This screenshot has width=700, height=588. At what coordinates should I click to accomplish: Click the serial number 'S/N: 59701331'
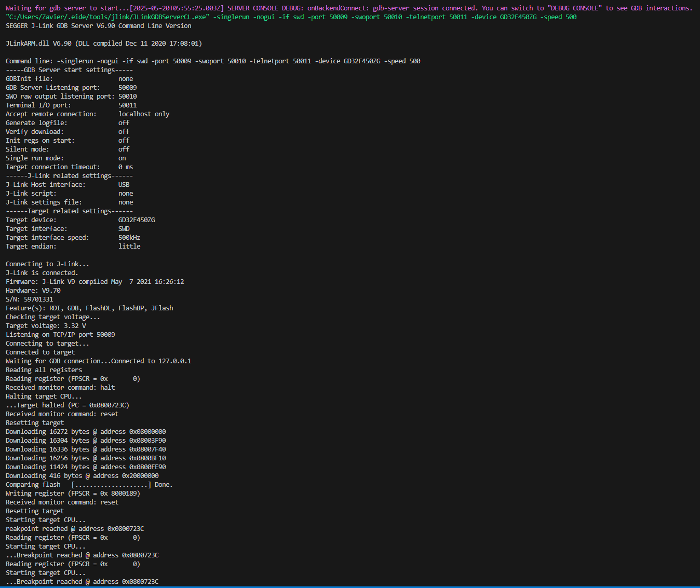[x=30, y=299]
